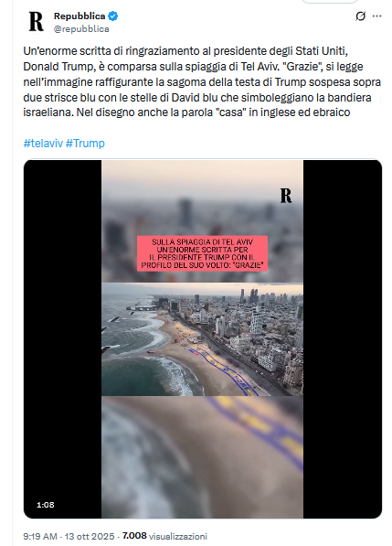Click the R logo watermark in video

pos(286,196)
